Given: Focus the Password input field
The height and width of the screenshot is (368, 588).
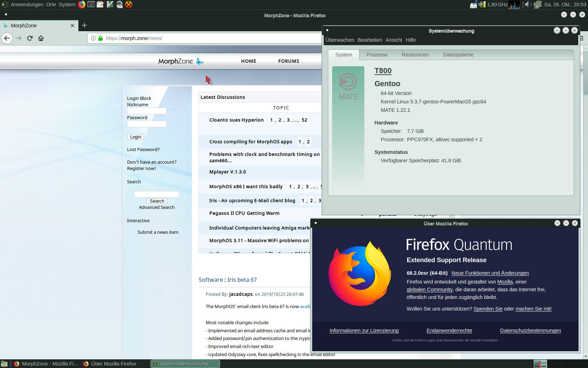Looking at the screenshot, I should [147, 124].
